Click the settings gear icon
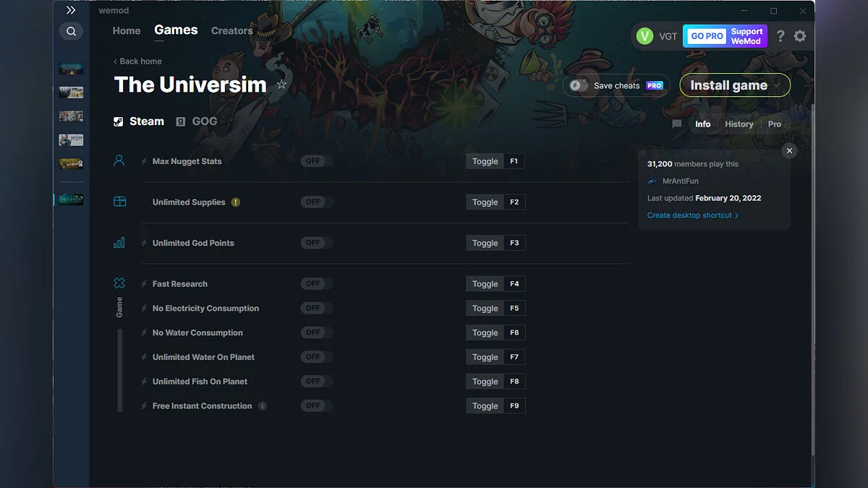 point(800,35)
